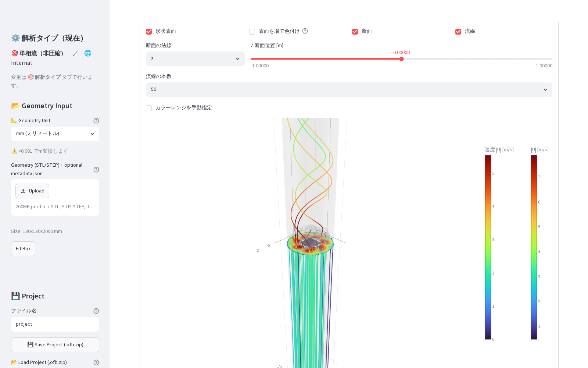Screen dimensions: 588x368
Task: Click ファイル名 input field containing project
Action: click(55, 324)
